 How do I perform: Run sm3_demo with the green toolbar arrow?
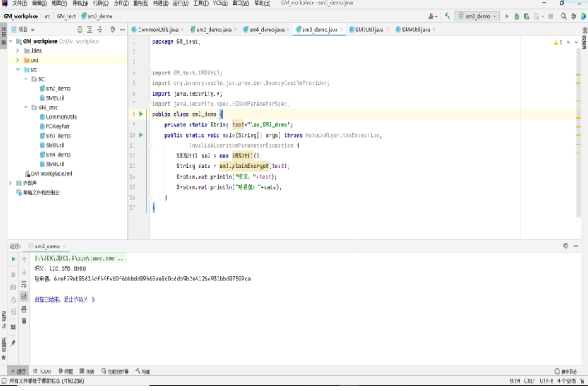506,16
